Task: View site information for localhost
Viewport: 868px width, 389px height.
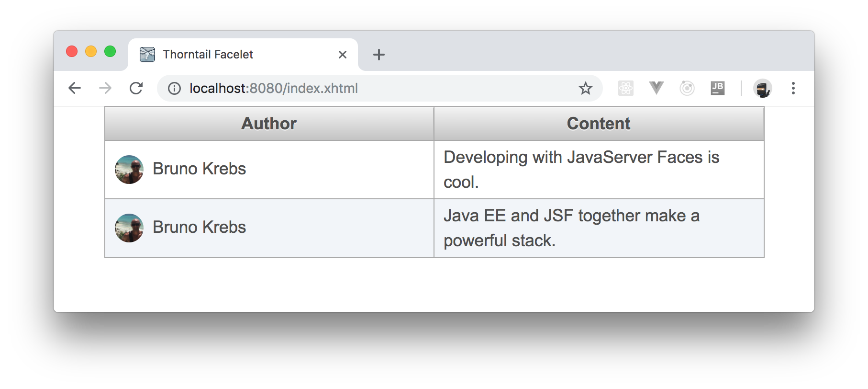Action: point(174,88)
